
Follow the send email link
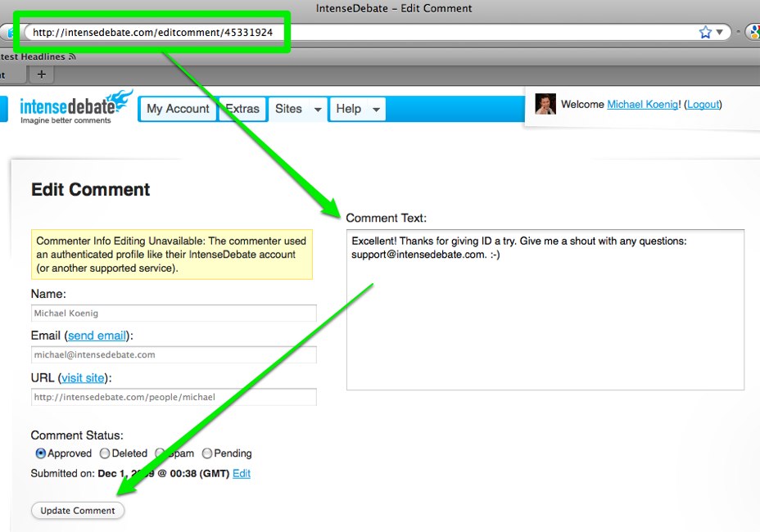[97, 336]
